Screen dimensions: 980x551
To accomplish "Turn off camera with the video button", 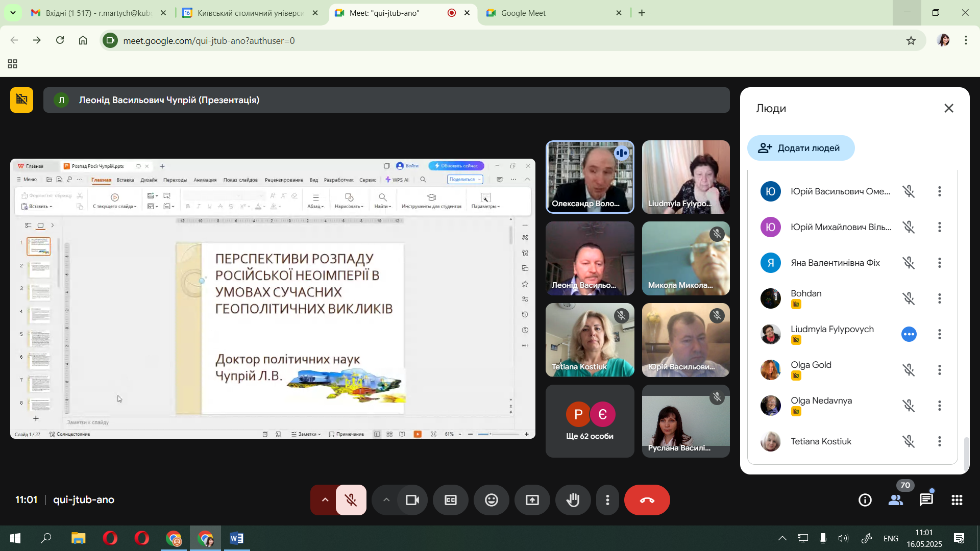I will 412,500.
